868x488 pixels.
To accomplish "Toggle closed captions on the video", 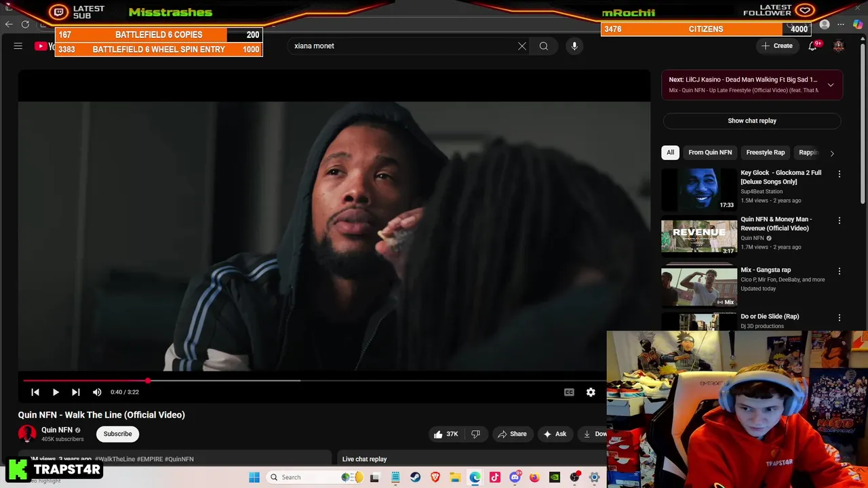I will (569, 392).
